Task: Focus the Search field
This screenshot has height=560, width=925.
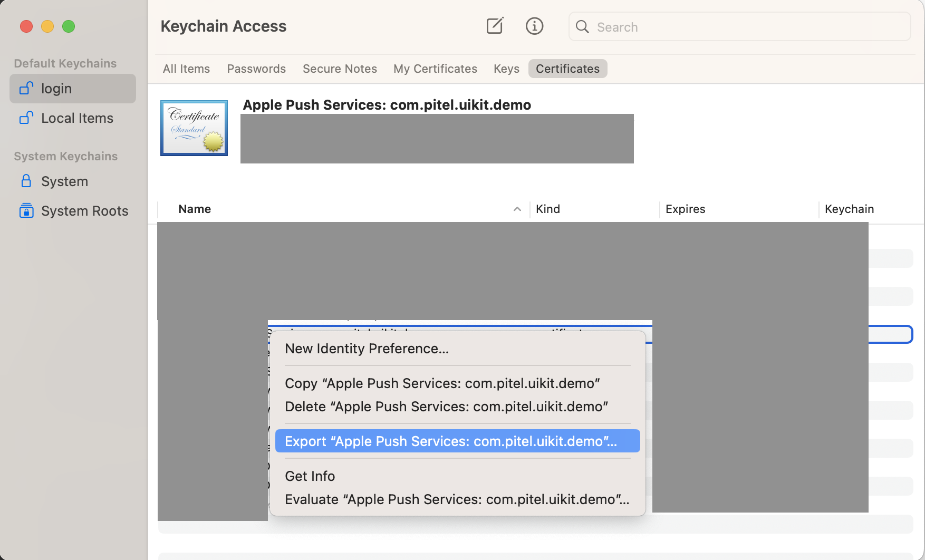Action: (739, 27)
